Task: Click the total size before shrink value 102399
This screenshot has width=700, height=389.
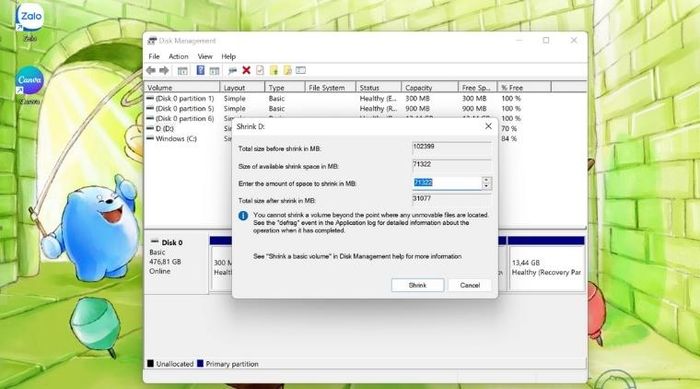Action: pyautogui.click(x=451, y=148)
